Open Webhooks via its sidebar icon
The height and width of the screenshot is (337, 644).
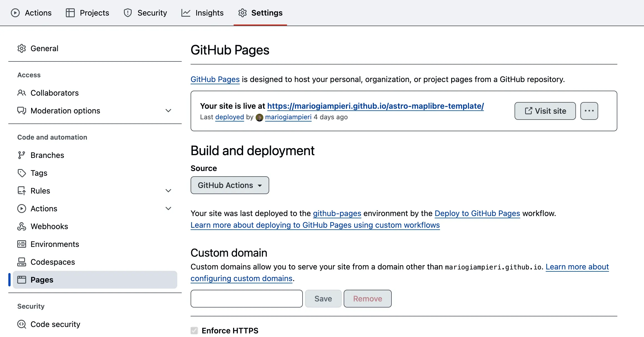22,226
